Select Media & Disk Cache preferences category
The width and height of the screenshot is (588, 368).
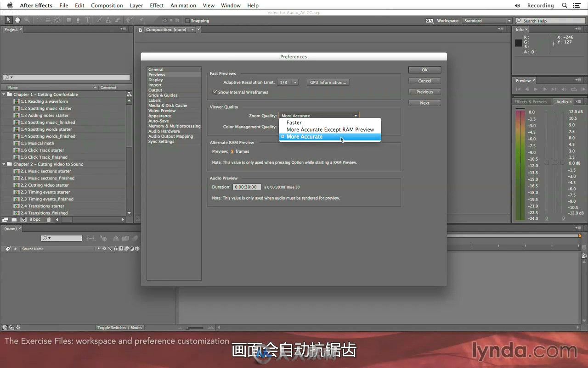coord(168,105)
